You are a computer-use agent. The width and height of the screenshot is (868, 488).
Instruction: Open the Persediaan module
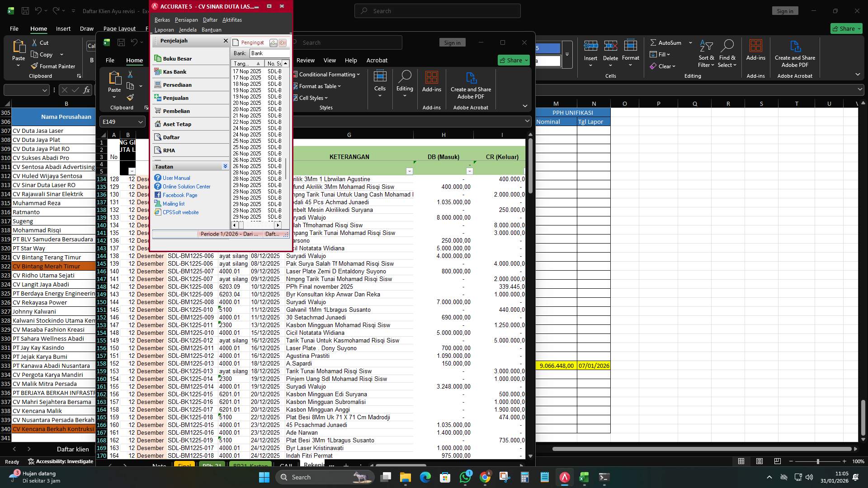coord(177,84)
